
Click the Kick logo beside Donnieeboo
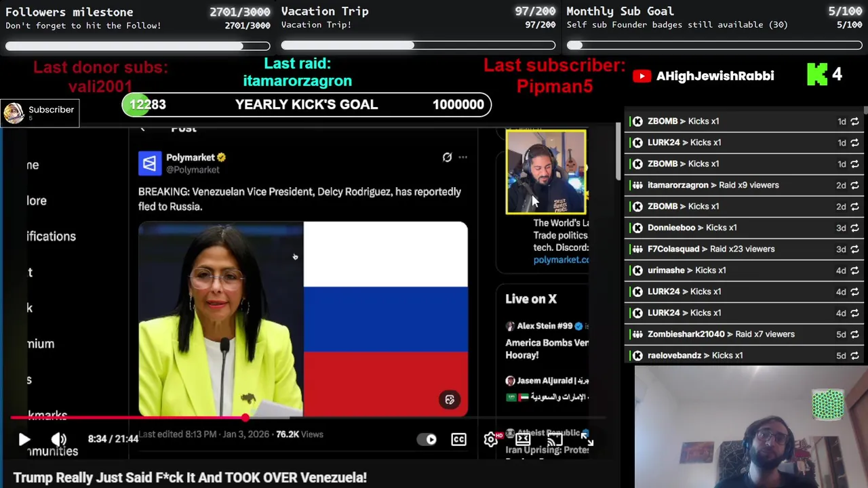pos(637,228)
